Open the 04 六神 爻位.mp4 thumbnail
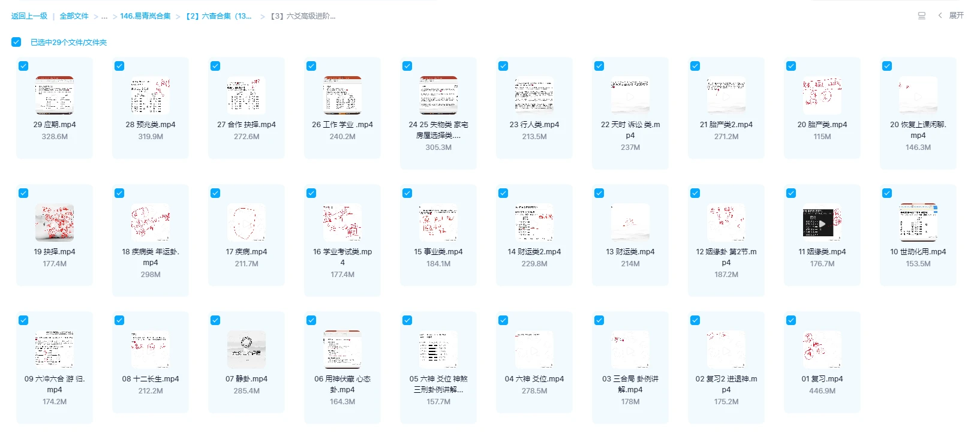980x445 pixels. (x=534, y=350)
